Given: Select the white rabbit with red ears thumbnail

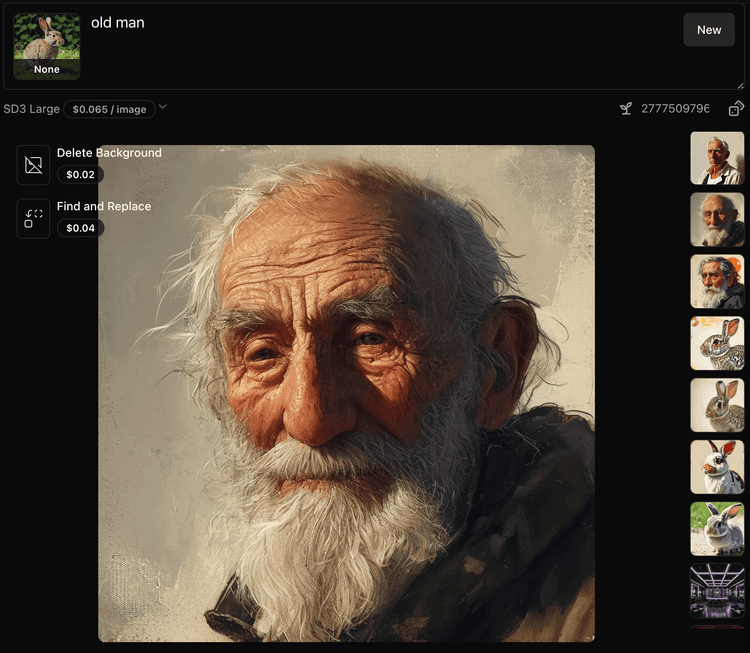Looking at the screenshot, I should 717,467.
